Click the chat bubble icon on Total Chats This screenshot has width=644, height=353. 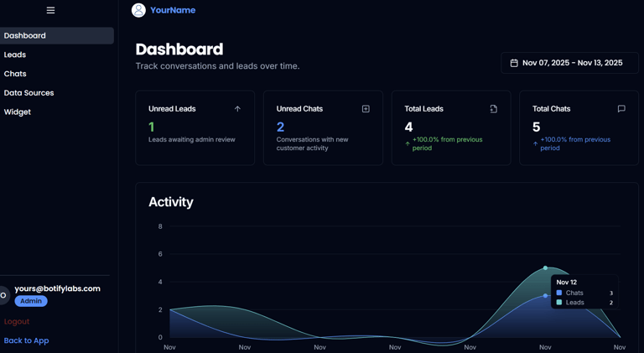621,109
